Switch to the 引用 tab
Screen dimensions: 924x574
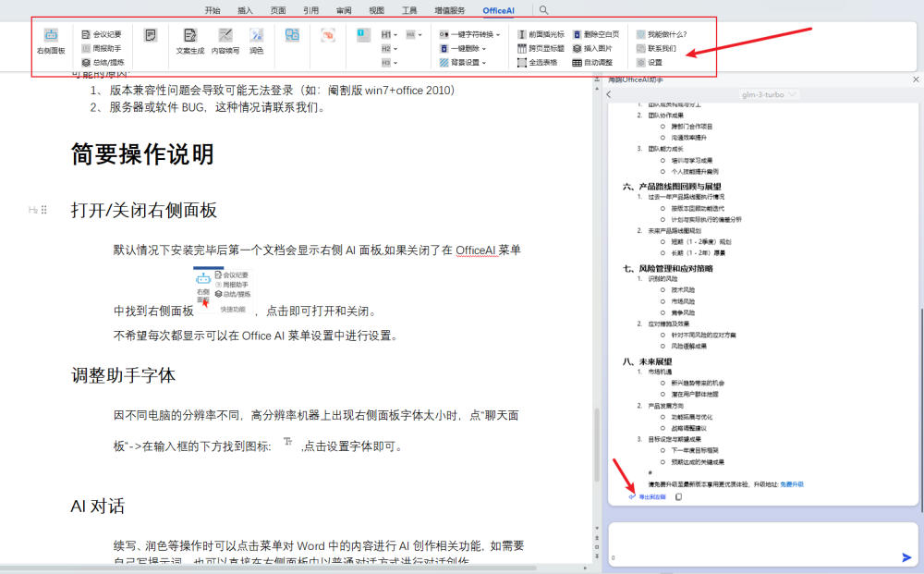tap(311, 10)
